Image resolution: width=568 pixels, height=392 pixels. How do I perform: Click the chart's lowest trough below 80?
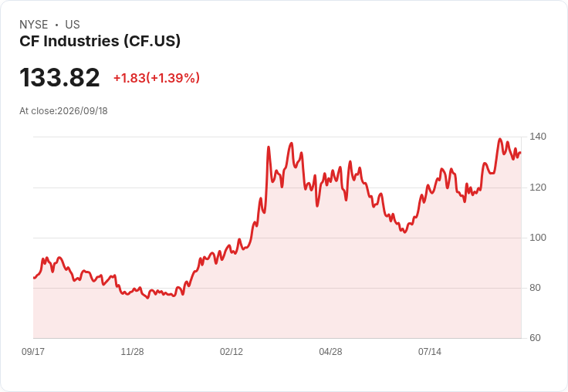(147, 298)
